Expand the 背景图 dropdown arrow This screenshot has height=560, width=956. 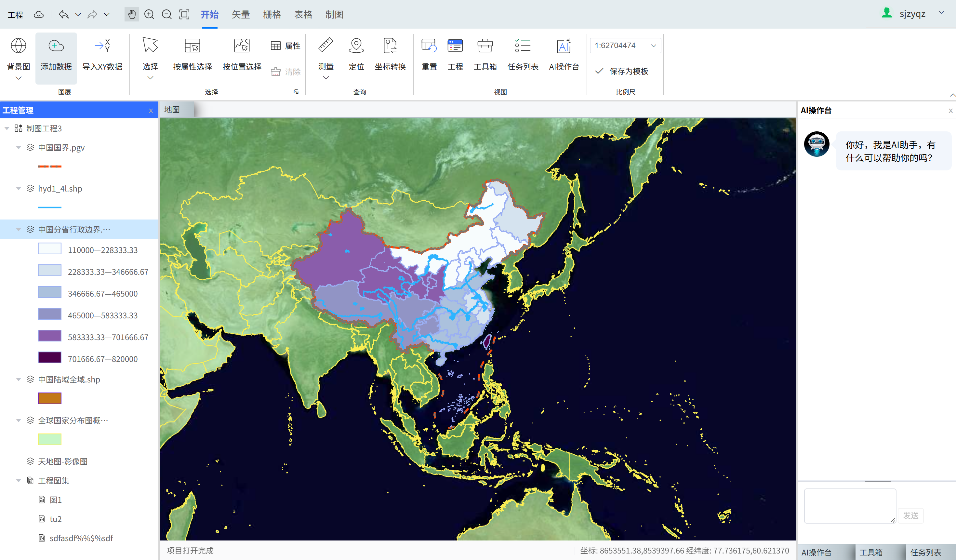point(18,78)
